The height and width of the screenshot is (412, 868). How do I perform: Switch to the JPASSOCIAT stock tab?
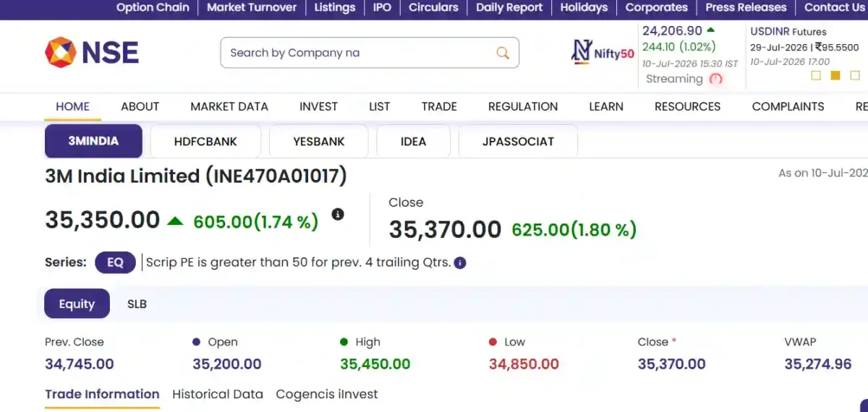click(x=518, y=141)
